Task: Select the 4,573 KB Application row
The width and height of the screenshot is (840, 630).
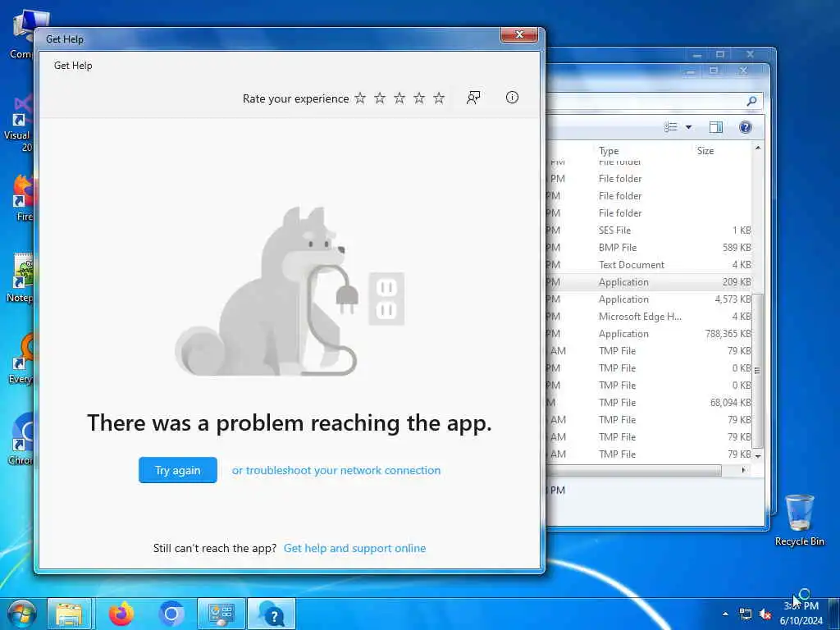Action: [x=651, y=299]
